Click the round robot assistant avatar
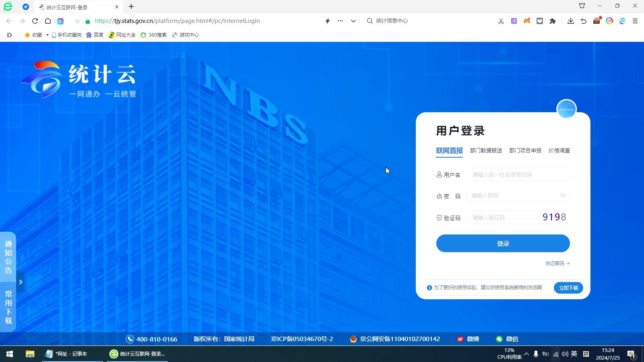Screen dimensions: 644x362 (566, 109)
